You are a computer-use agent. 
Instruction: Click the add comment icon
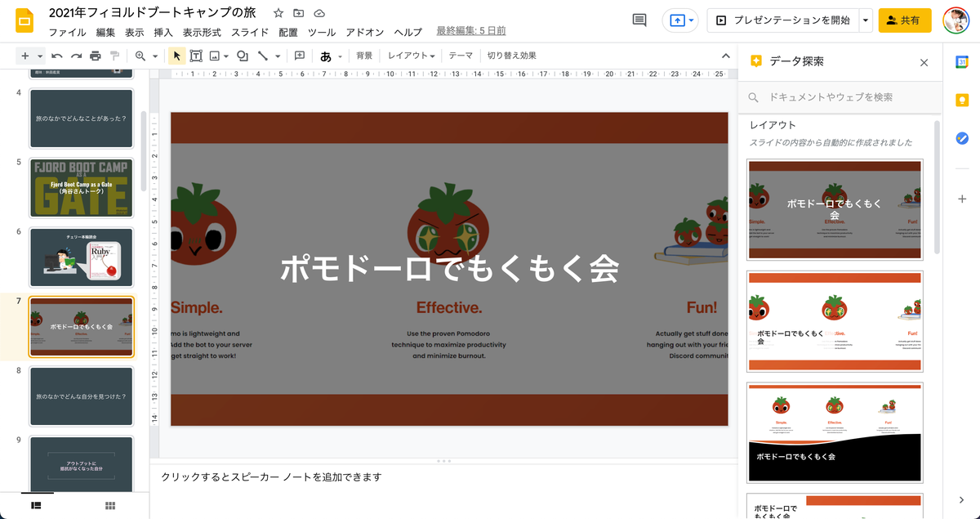pyautogui.click(x=300, y=56)
